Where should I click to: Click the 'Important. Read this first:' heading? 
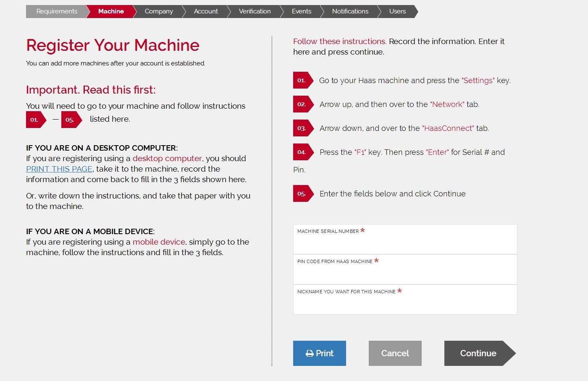[x=91, y=90]
